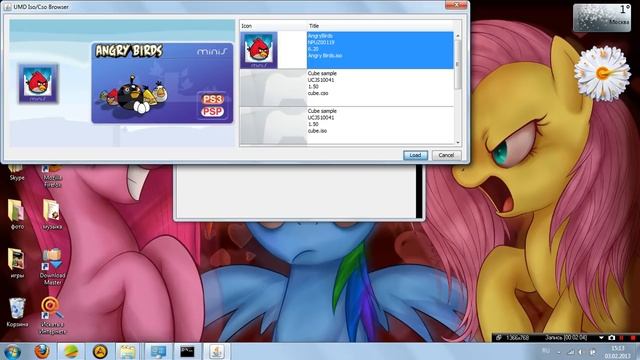
Task: Open the Skype desktop shortcut
Action: (17, 173)
